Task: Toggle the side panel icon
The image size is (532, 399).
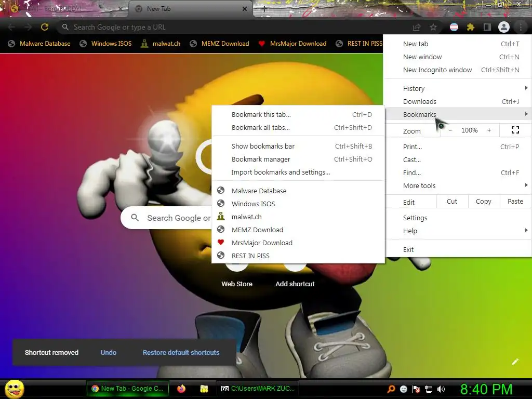Action: [x=487, y=27]
